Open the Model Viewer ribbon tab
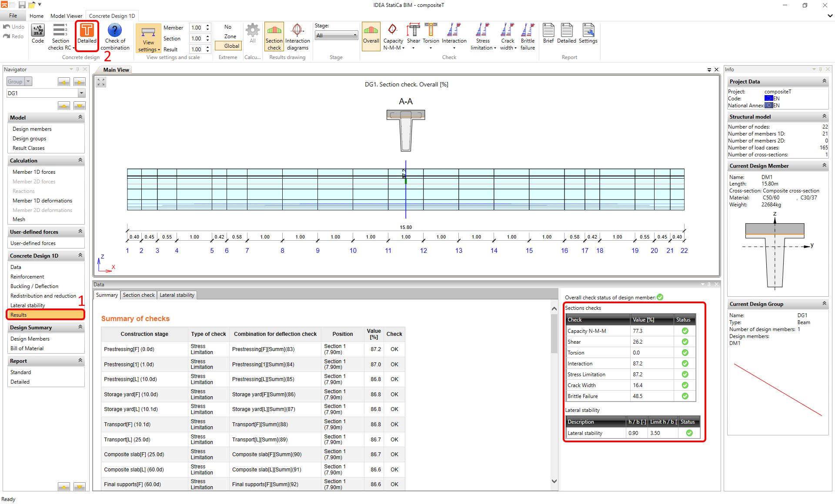Image resolution: width=835 pixels, height=504 pixels. (66, 16)
